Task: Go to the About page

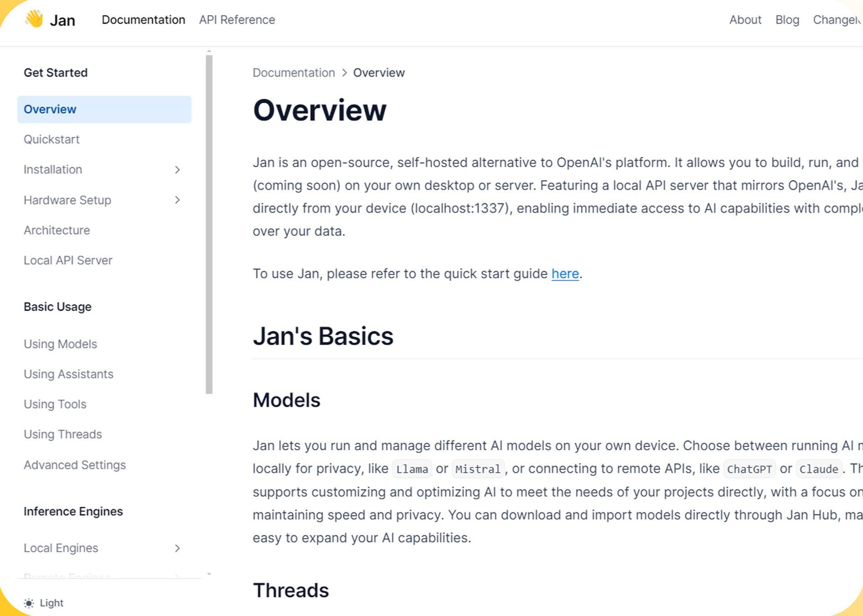Action: point(745,20)
